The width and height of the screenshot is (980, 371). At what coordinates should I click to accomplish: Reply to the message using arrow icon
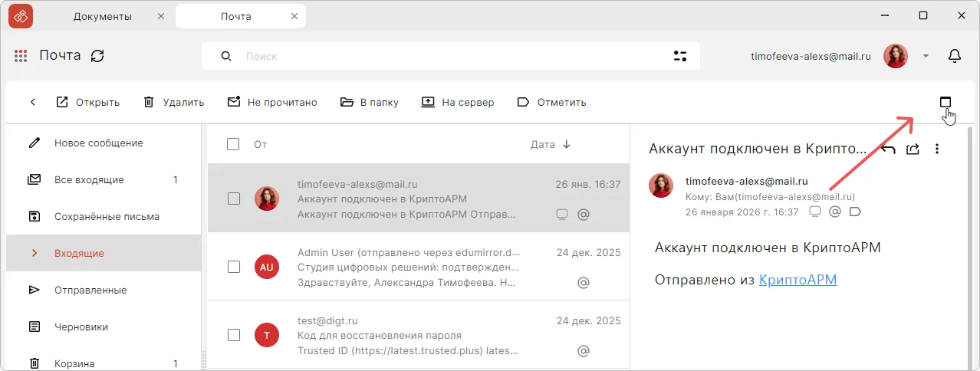point(888,149)
